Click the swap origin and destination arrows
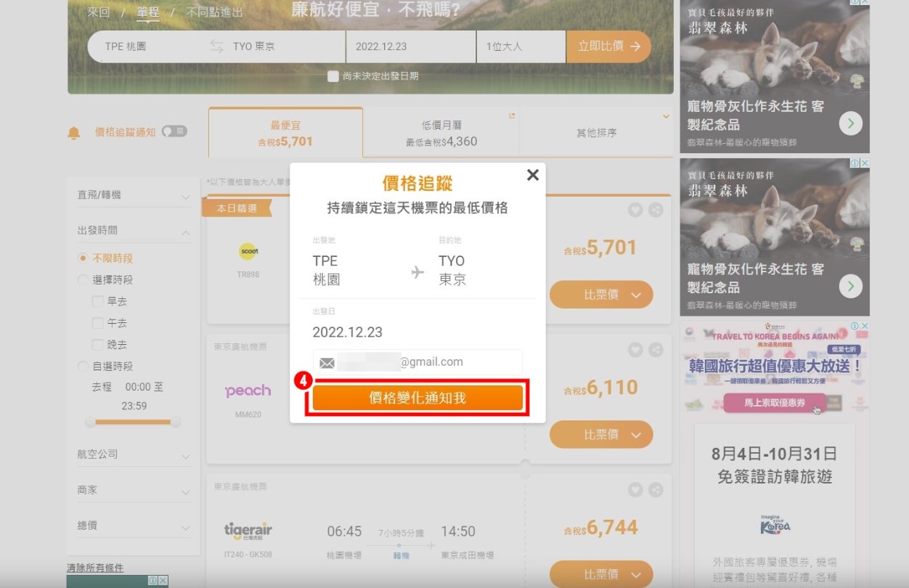Image resolution: width=909 pixels, height=588 pixels. [x=216, y=46]
